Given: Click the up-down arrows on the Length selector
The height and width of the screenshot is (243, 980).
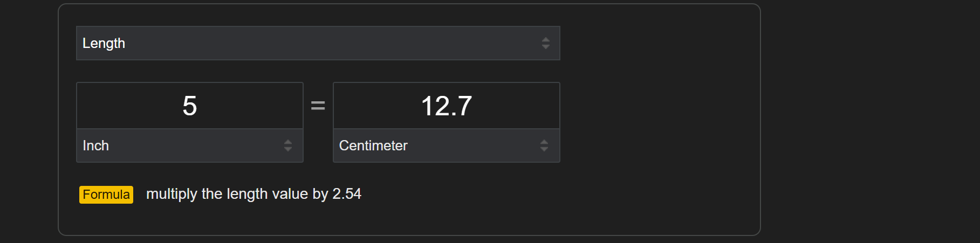Looking at the screenshot, I should point(545,43).
